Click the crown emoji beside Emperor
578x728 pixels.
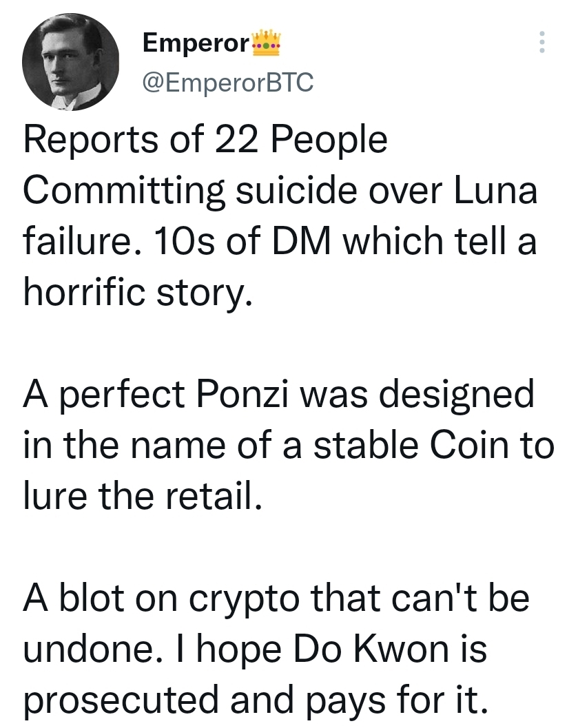click(x=267, y=43)
